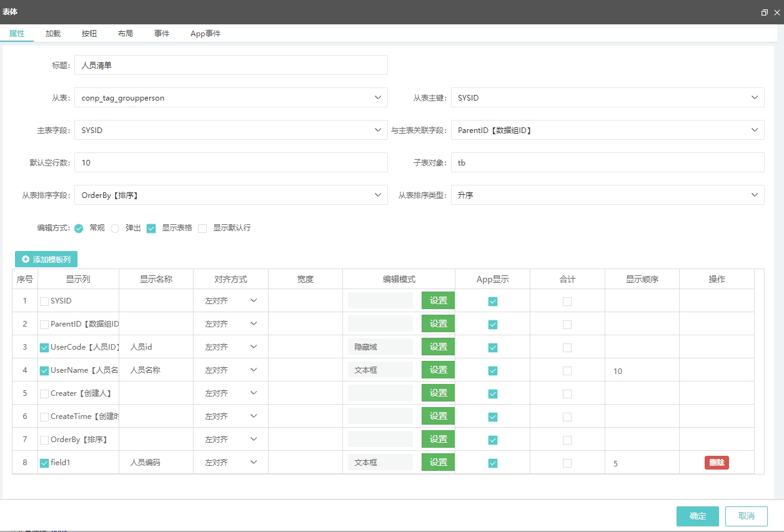
Task: Check the ParentID display column checkbox
Action: [44, 324]
